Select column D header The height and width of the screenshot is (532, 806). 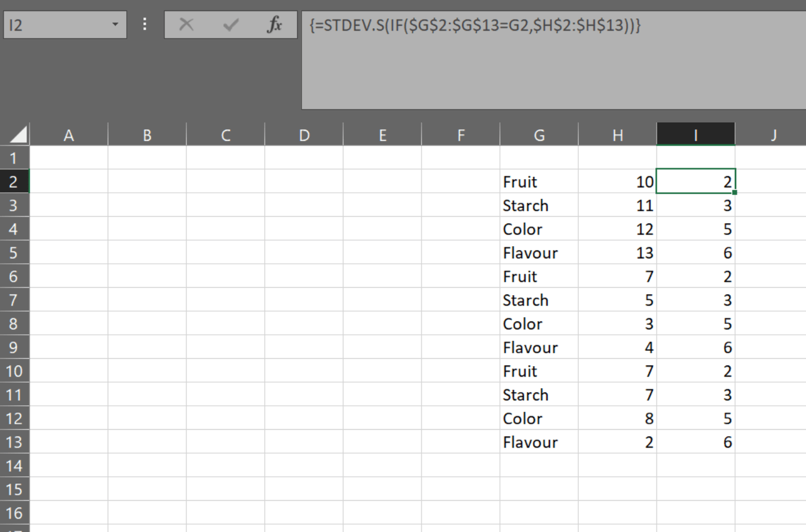tap(304, 135)
